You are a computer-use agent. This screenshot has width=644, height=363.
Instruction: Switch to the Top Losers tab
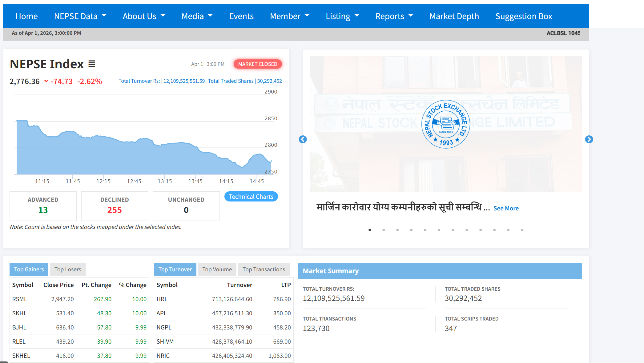[67, 269]
